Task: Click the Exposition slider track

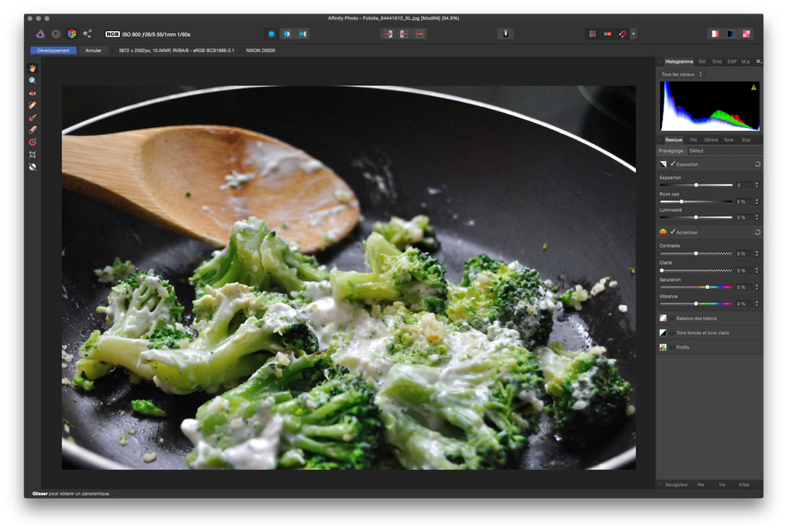Action: pos(696,185)
